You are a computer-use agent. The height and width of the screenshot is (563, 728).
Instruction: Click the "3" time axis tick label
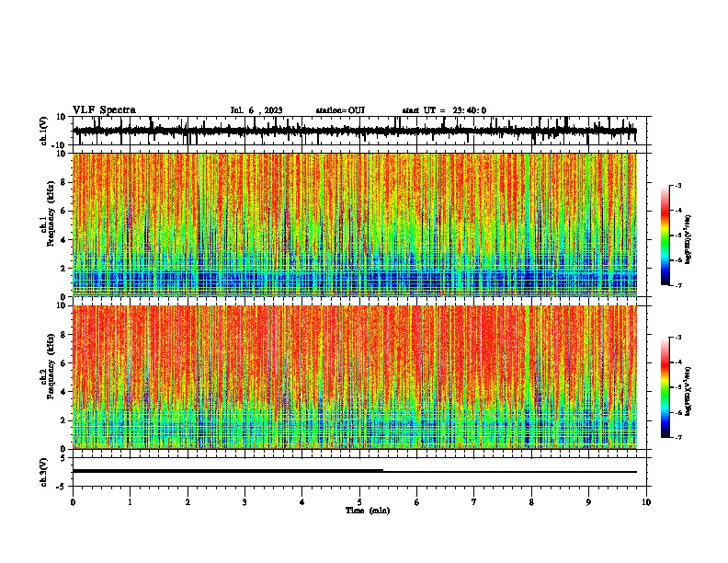245,502
